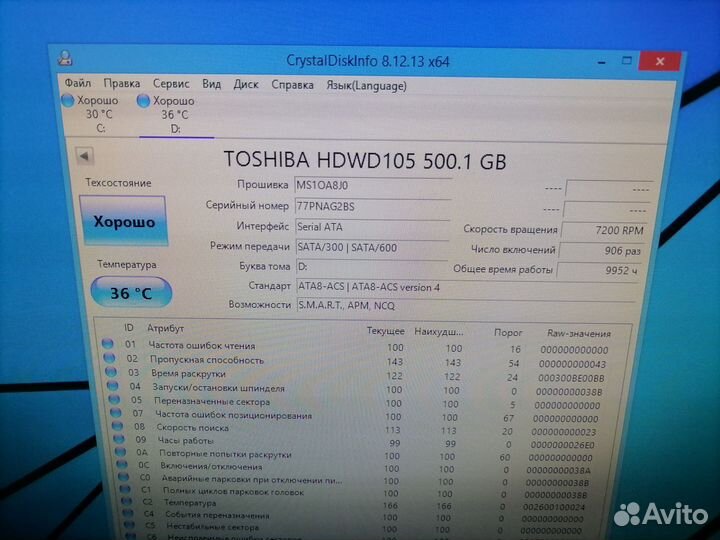Select the Пропускная способность row
This screenshot has height=540, width=720.
(x=357, y=361)
